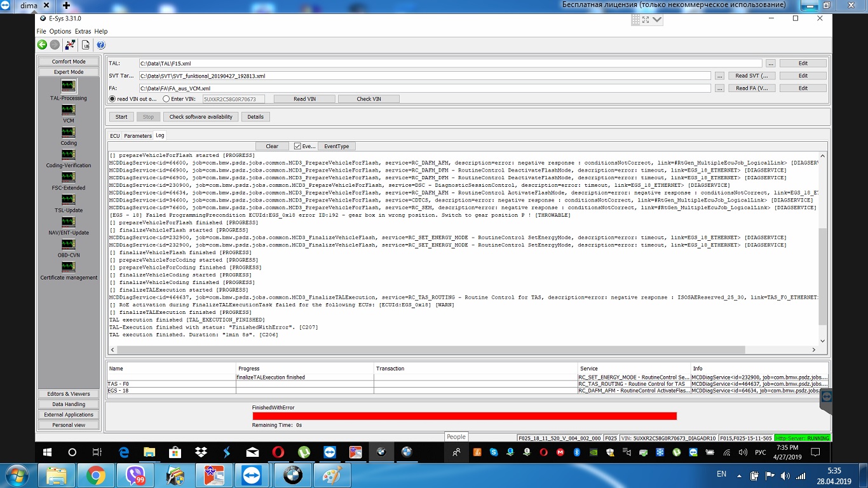The height and width of the screenshot is (488, 868).
Task: Click the green back arrow toolbar icon
Action: (x=42, y=44)
